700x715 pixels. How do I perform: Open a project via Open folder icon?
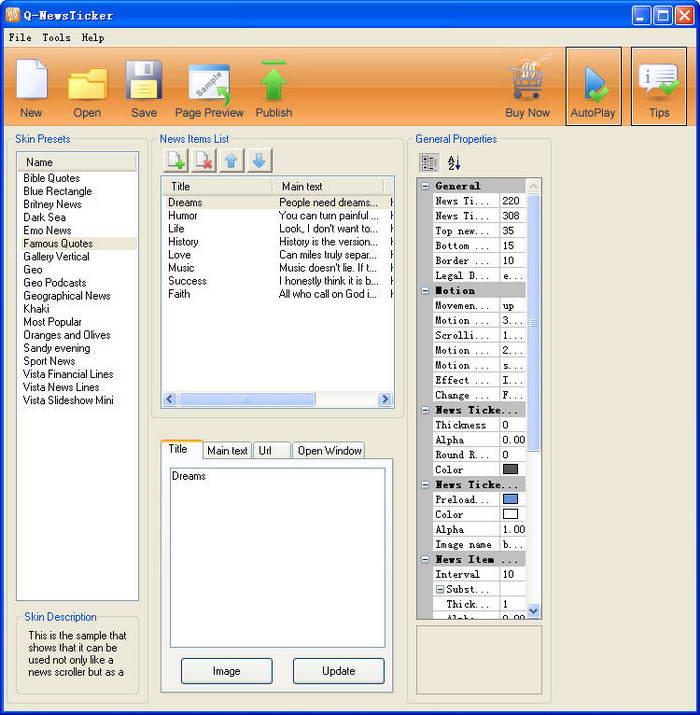(x=87, y=91)
